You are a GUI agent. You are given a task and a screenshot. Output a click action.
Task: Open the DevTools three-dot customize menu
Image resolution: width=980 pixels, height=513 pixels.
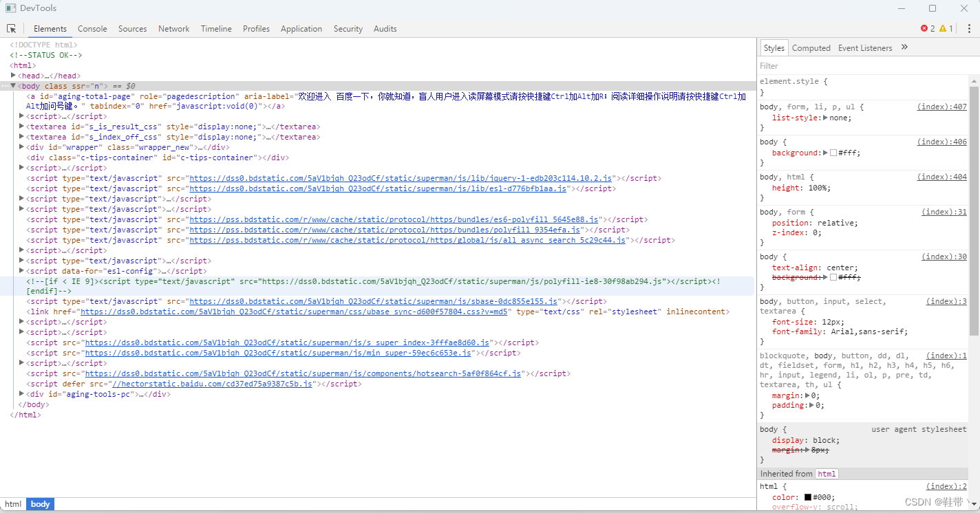click(x=968, y=28)
